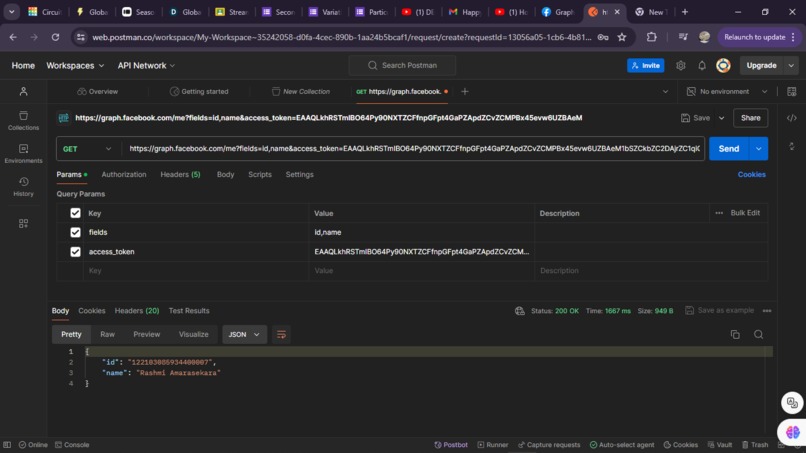The height and width of the screenshot is (453, 806).
Task: Switch to the Authorization tab
Action: [124, 174]
